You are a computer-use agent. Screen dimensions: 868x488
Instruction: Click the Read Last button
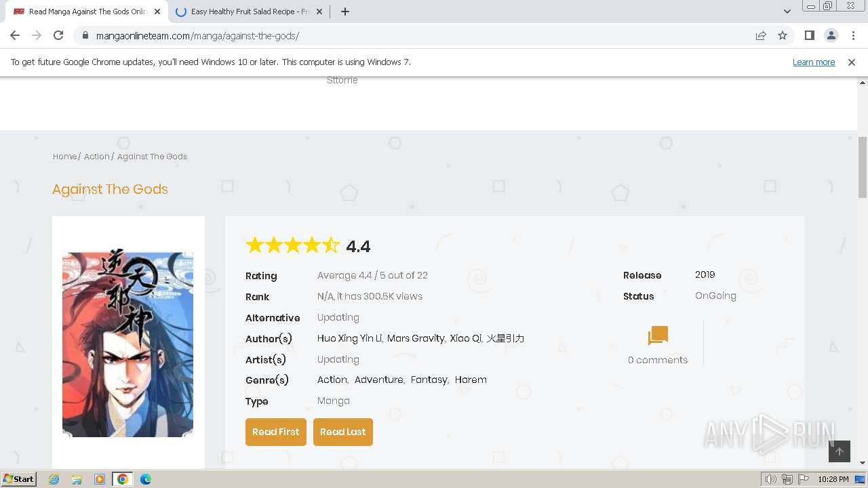click(343, 432)
